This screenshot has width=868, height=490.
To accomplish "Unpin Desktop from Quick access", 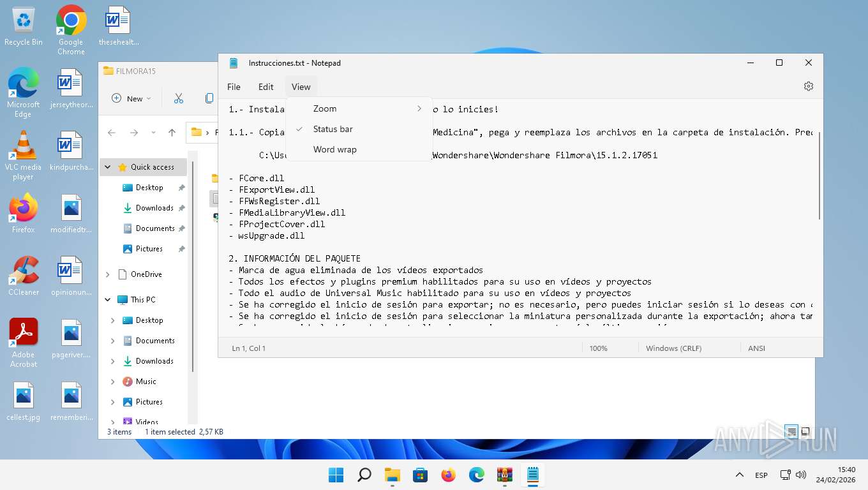I will click(x=181, y=188).
